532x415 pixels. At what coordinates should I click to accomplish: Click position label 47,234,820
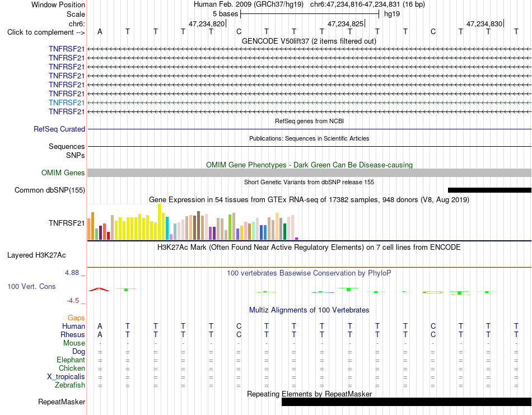207,24
